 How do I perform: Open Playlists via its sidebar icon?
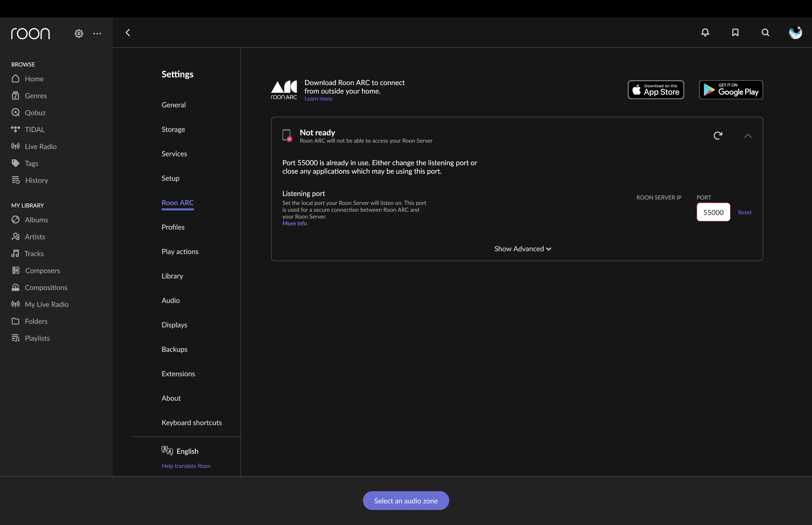click(16, 338)
